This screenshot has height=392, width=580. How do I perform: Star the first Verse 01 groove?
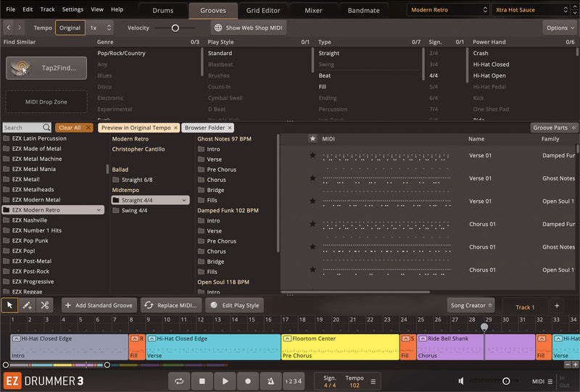(x=312, y=155)
